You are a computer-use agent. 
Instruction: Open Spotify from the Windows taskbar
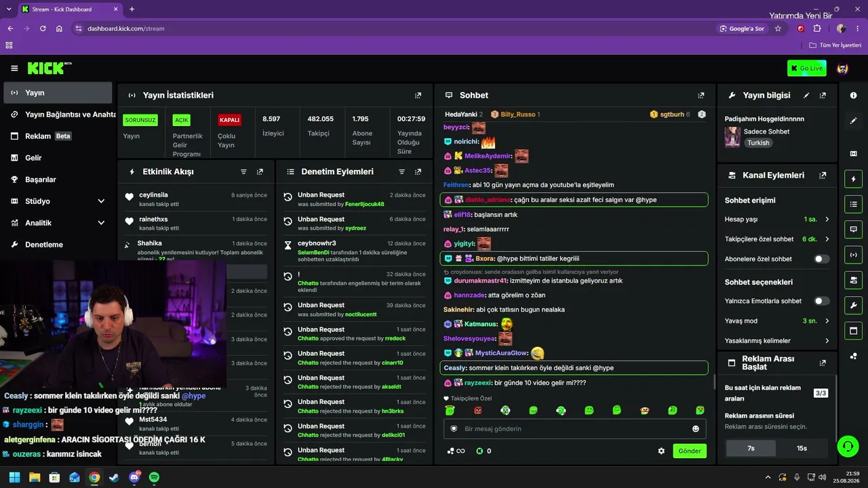(154, 477)
